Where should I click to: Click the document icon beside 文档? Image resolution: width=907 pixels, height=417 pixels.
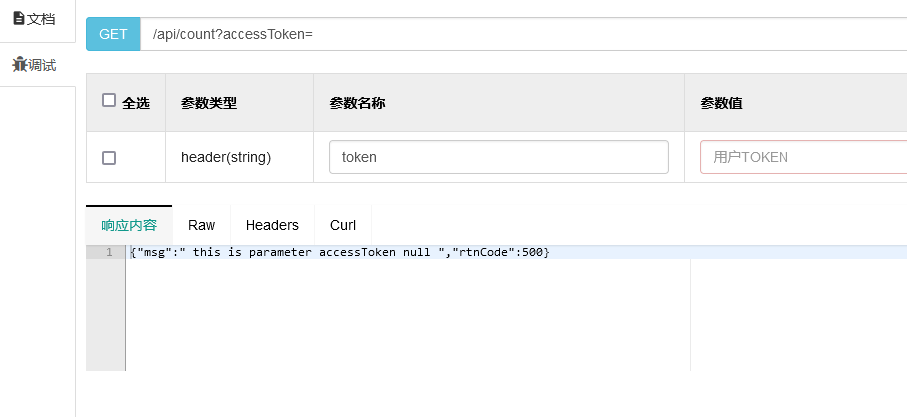[19, 19]
